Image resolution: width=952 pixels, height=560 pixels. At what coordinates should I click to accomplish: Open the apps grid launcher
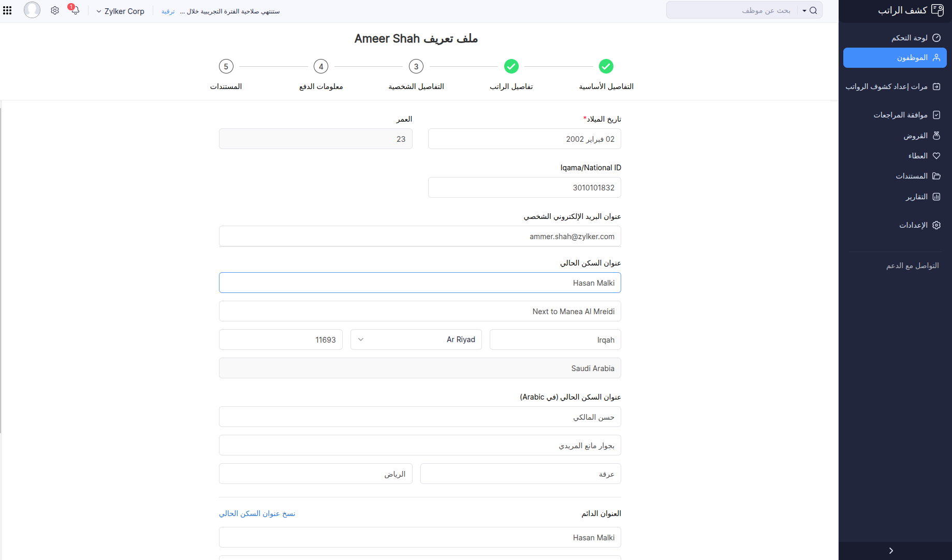7,10
